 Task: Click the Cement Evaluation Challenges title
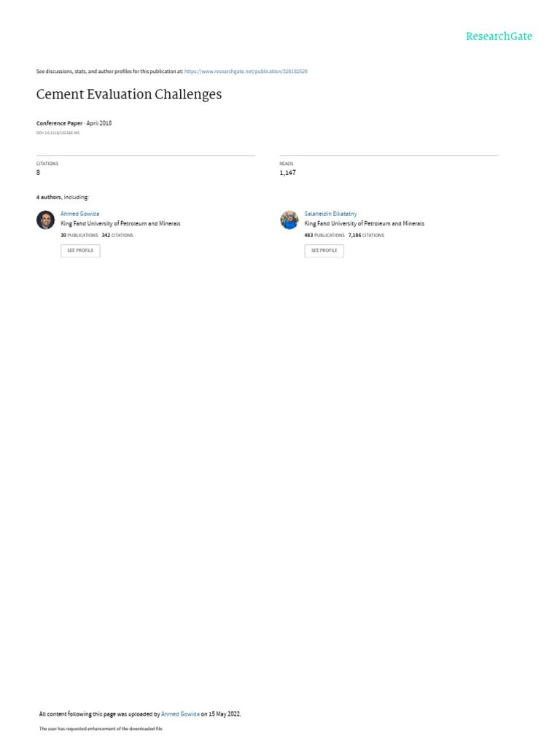pyautogui.click(x=129, y=94)
